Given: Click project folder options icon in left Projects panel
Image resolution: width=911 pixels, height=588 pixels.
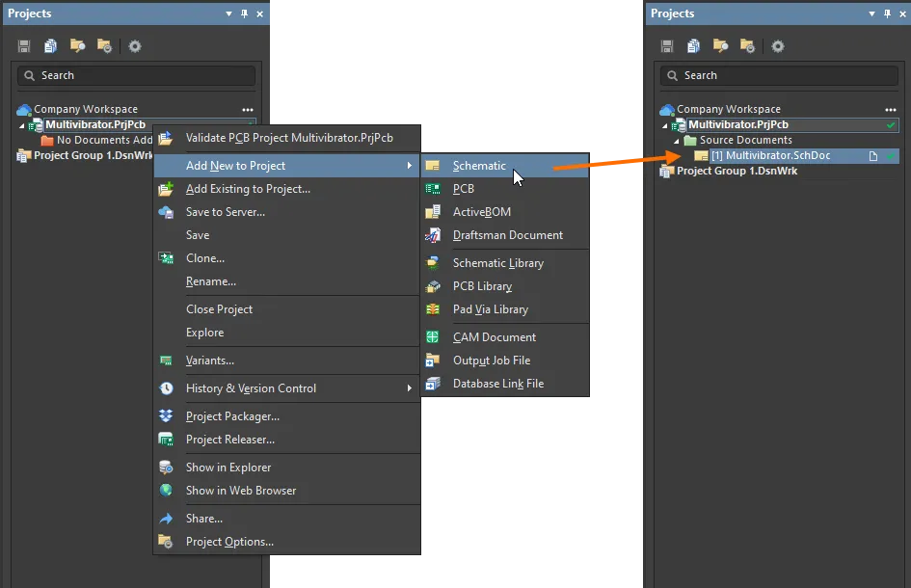Looking at the screenshot, I should (x=104, y=46).
